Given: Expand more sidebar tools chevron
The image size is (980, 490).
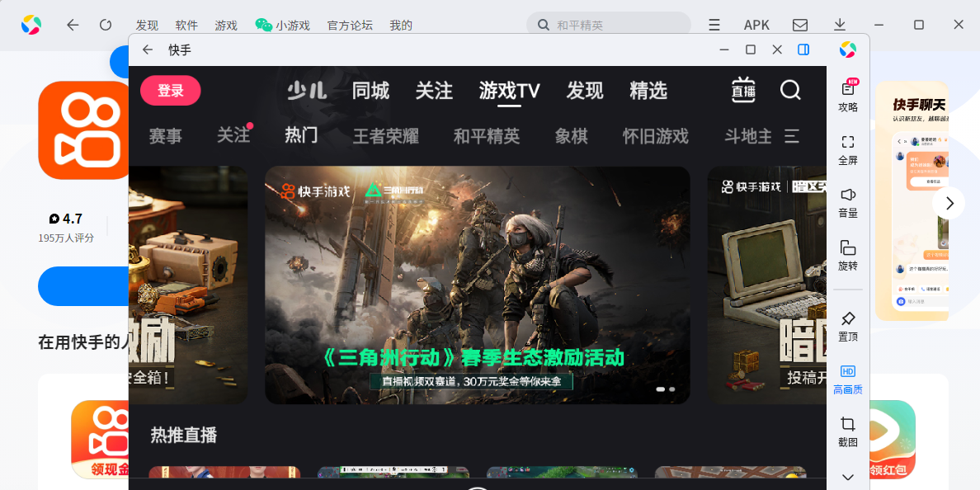Looking at the screenshot, I should (x=848, y=477).
